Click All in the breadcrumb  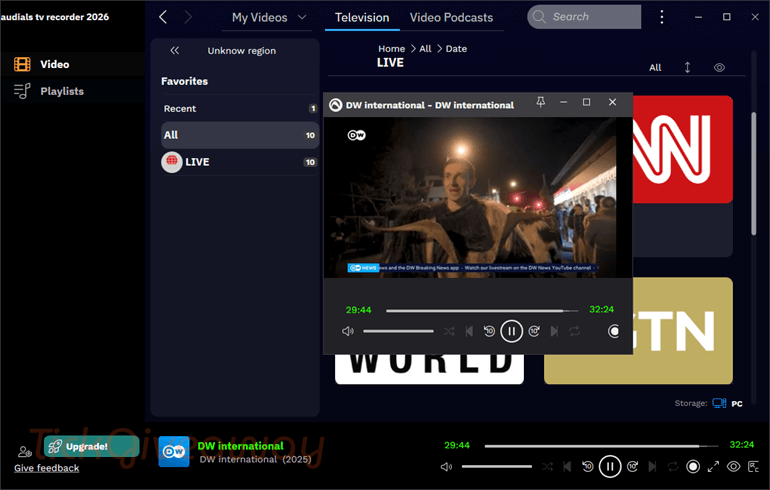[x=425, y=49]
